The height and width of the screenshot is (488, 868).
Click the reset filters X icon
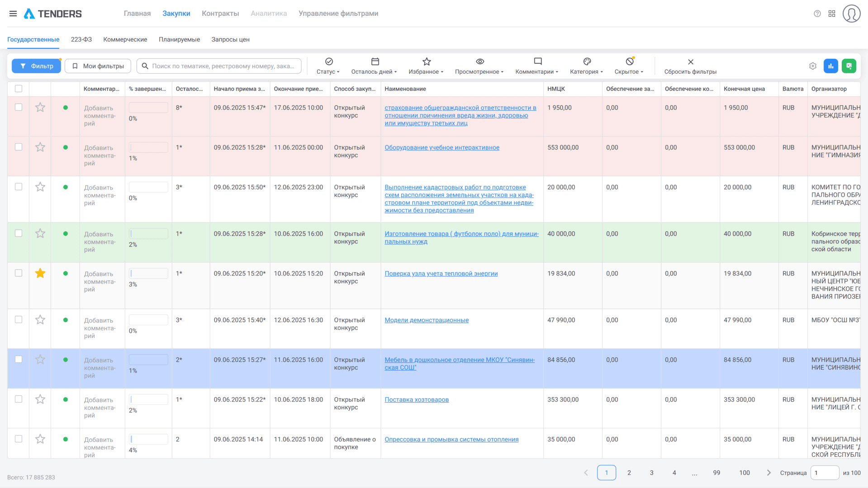point(690,62)
